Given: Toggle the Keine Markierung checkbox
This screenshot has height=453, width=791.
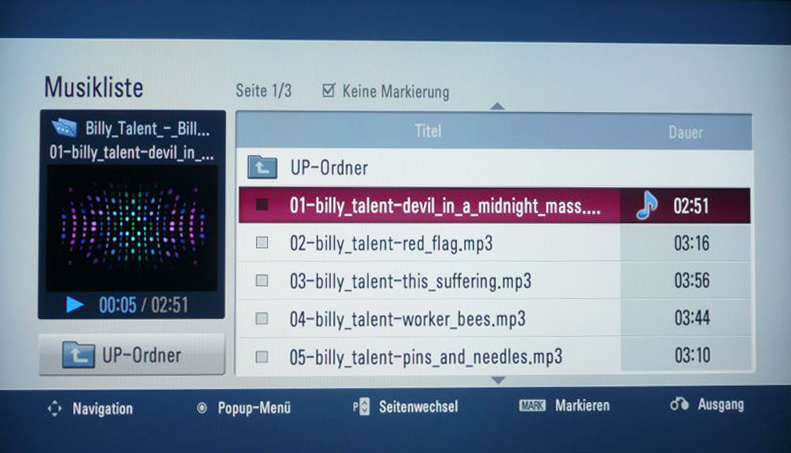Looking at the screenshot, I should (328, 90).
